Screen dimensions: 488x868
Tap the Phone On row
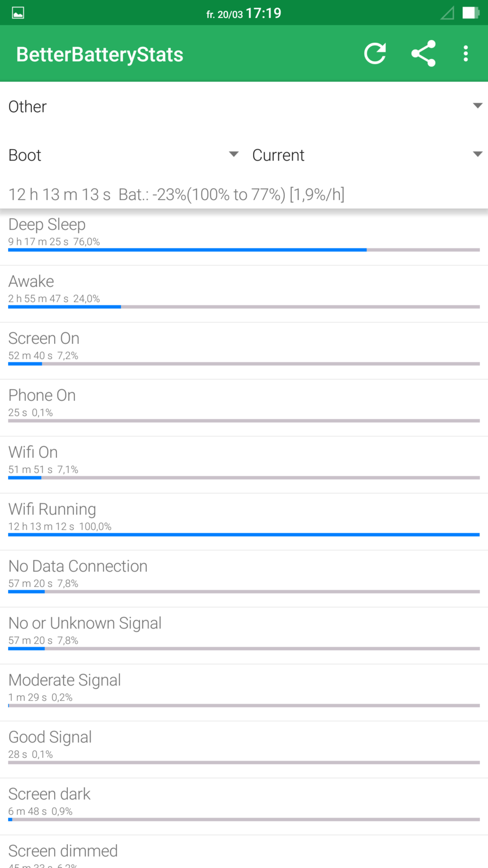click(244, 405)
